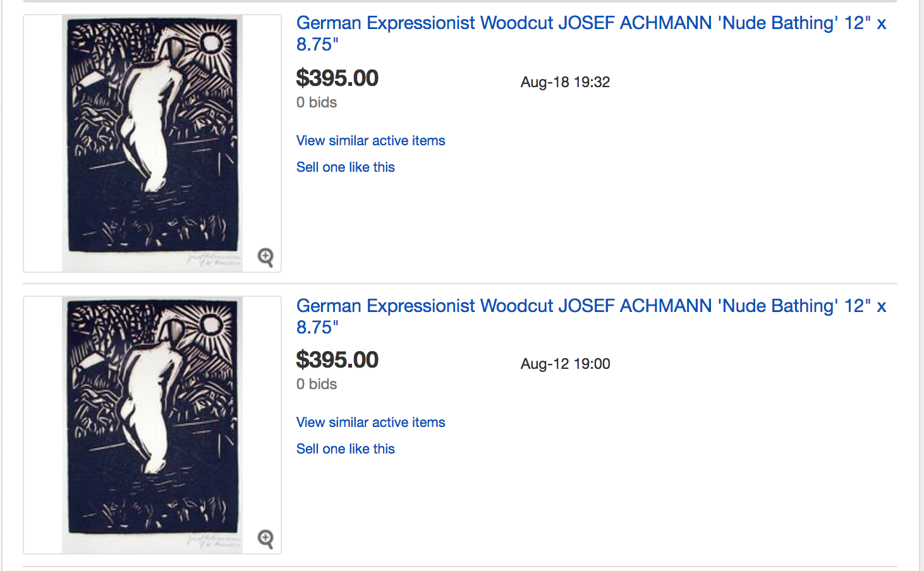Click '0 bids' on the Aug-18 listing
Viewport: 924px width, 571px height.
[x=316, y=102]
